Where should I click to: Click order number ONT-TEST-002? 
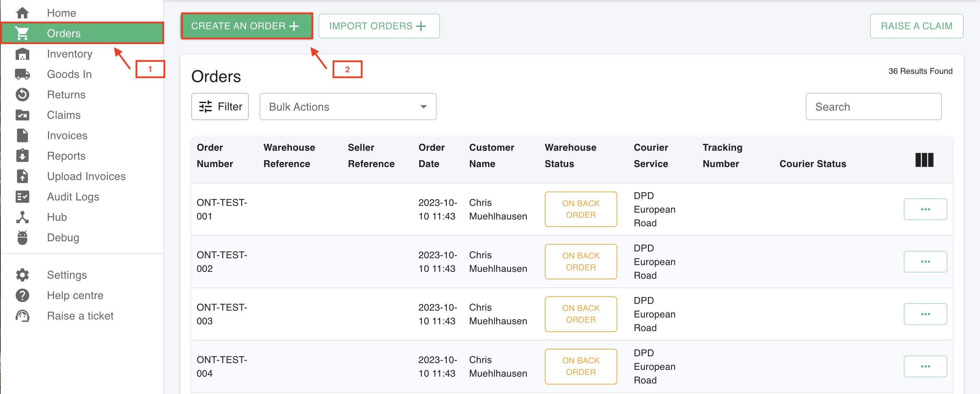222,262
